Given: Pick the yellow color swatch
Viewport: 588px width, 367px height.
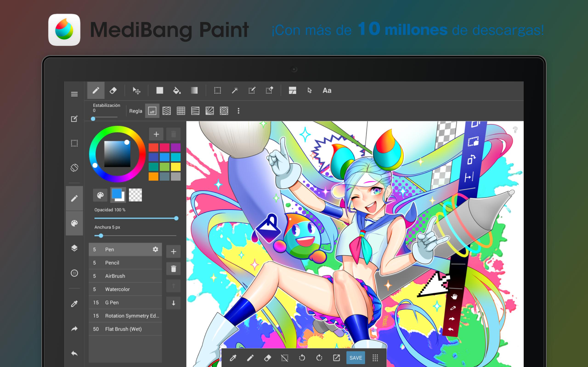Looking at the screenshot, I should [x=175, y=167].
